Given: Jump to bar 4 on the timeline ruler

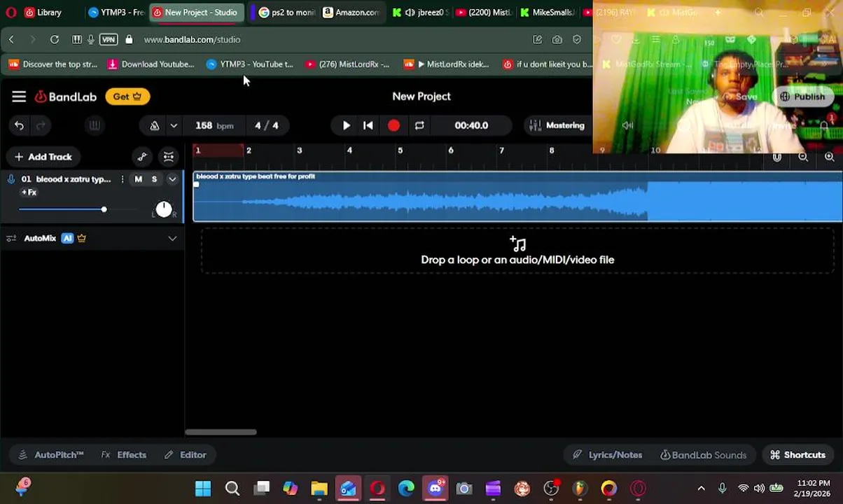Looking at the screenshot, I should coord(349,150).
